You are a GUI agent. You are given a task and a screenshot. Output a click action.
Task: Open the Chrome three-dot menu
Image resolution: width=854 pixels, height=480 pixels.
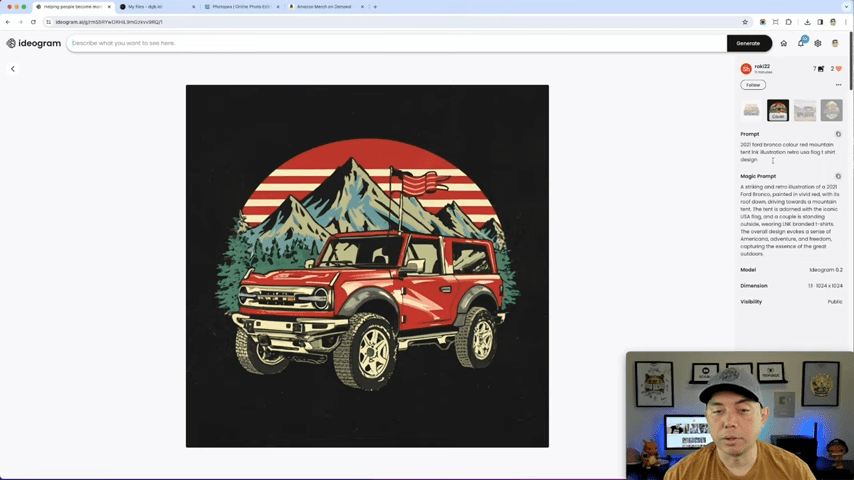846,22
